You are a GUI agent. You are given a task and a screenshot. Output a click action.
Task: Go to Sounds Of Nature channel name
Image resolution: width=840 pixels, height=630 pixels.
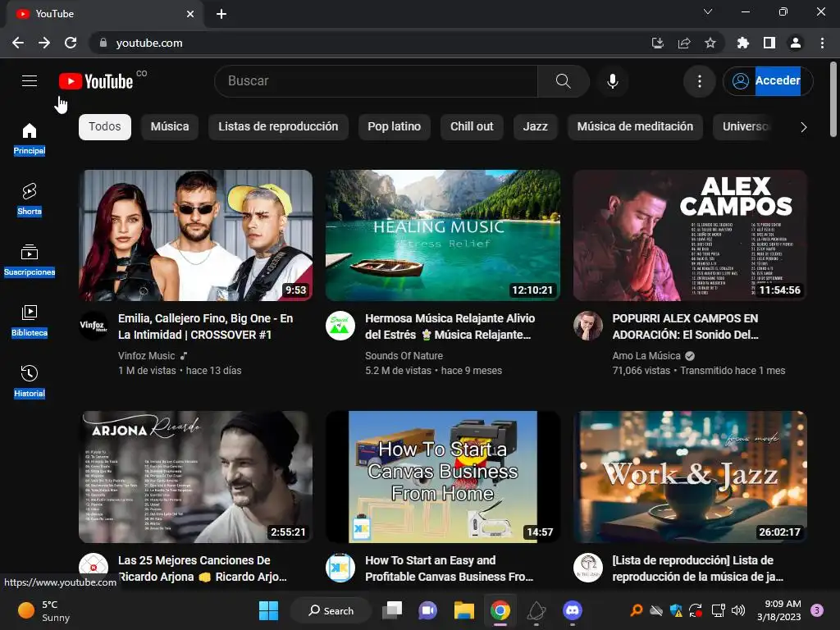[404, 356]
